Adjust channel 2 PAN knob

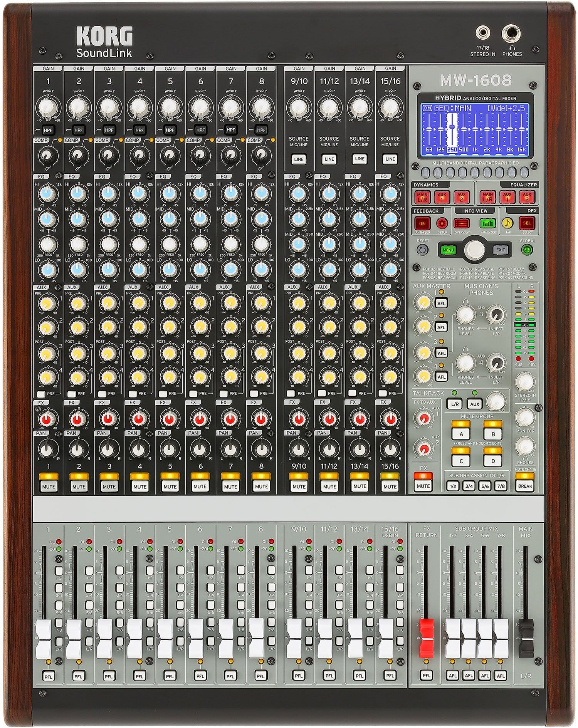point(78,449)
